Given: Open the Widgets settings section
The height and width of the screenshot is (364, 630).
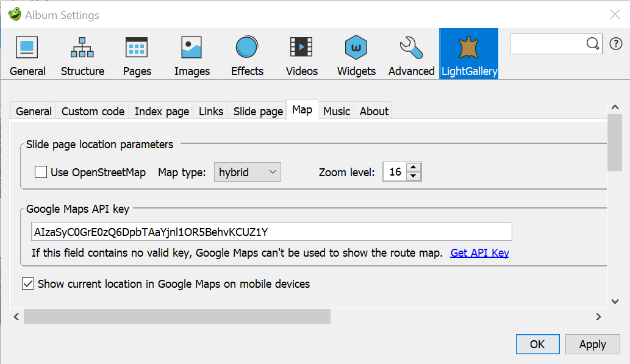Looking at the screenshot, I should click(356, 54).
